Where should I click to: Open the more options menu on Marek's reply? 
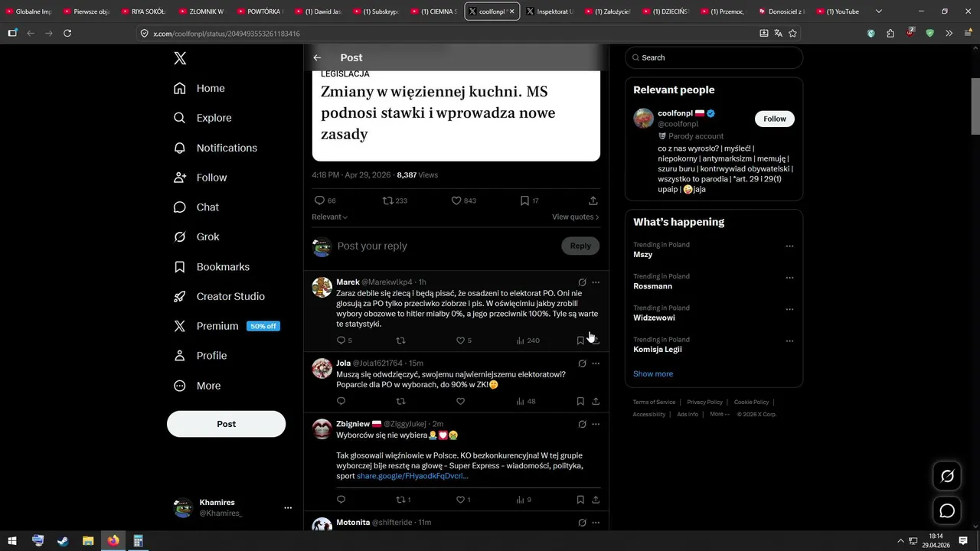[596, 282]
